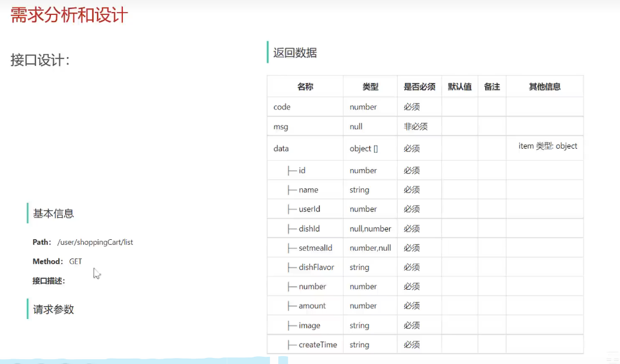
Task: Click the 名称 column header
Action: (x=305, y=86)
